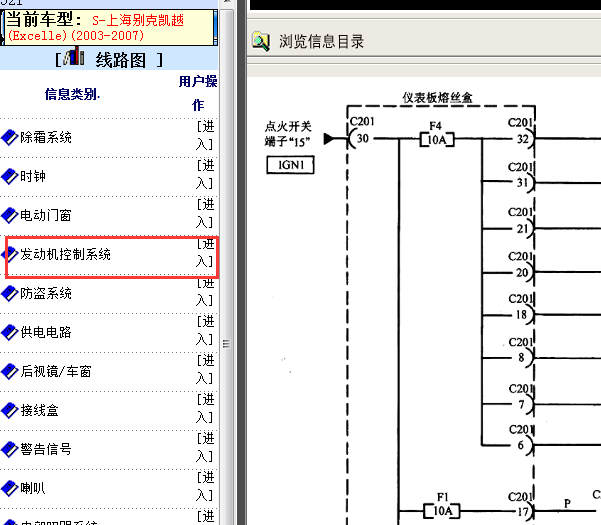Click the 点火开关 端子 label in the diagram
Viewport: 601px width, 525px height.
pos(288,134)
